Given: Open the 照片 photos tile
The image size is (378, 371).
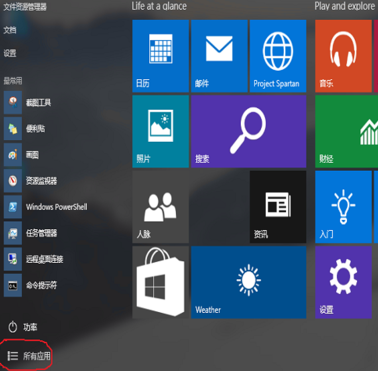Looking at the screenshot, I should point(161,131).
